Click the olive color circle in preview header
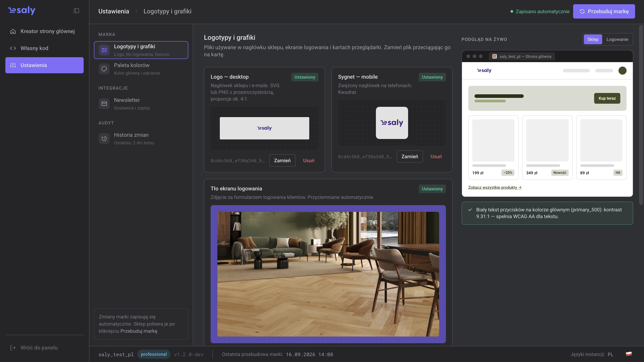Viewport: 644px width, 362px height. (x=622, y=71)
